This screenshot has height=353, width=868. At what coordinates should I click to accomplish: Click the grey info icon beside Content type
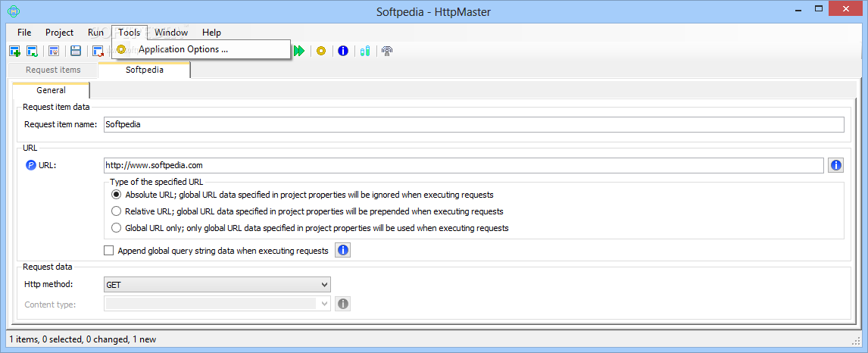coord(342,303)
